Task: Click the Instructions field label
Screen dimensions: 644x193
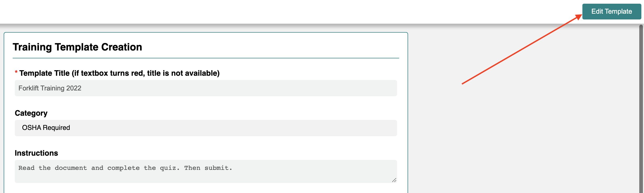Action: pos(36,153)
